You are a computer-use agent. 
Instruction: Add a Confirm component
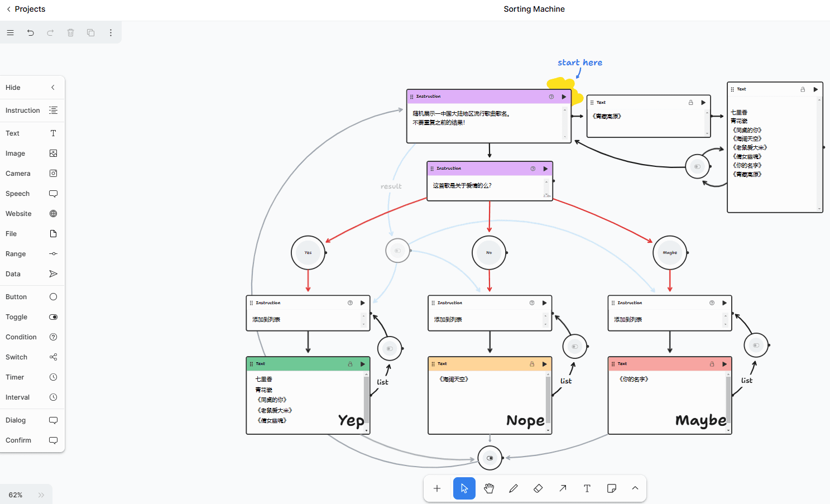[32, 440]
